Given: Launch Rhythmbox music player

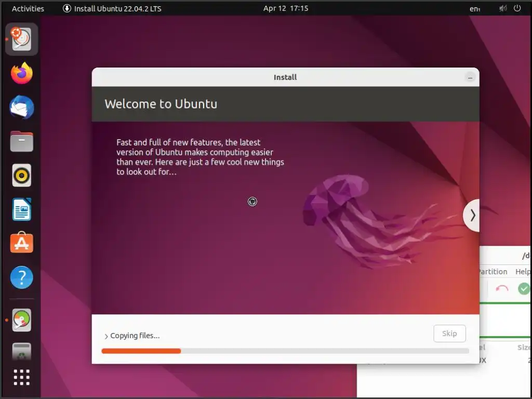Looking at the screenshot, I should tap(22, 176).
